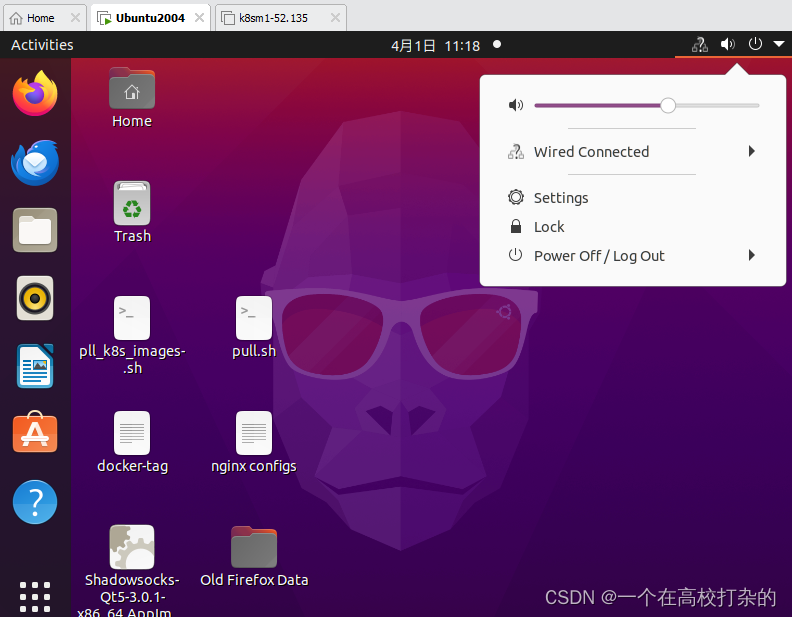Image resolution: width=792 pixels, height=617 pixels.
Task: Click the lock padlock icon in menu
Action: [516, 226]
